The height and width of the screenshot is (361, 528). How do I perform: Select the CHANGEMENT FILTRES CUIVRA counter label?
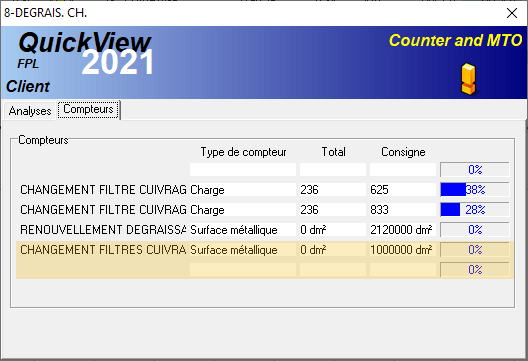[103, 250]
